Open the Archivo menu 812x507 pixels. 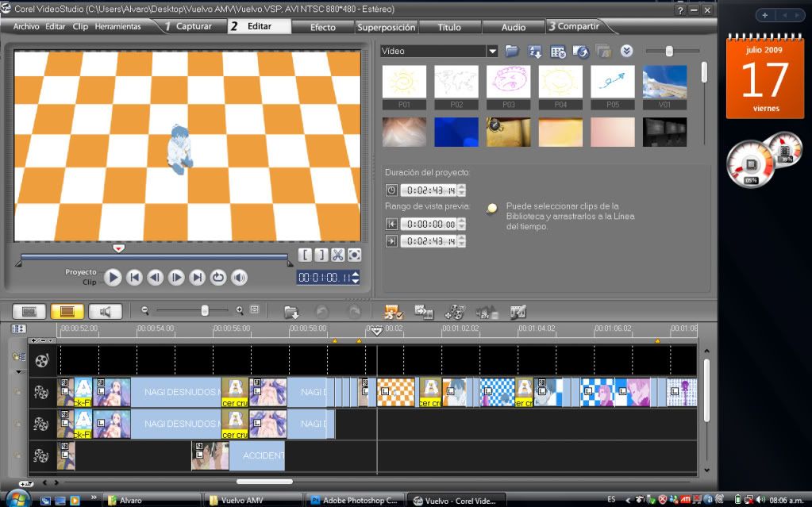[26, 26]
